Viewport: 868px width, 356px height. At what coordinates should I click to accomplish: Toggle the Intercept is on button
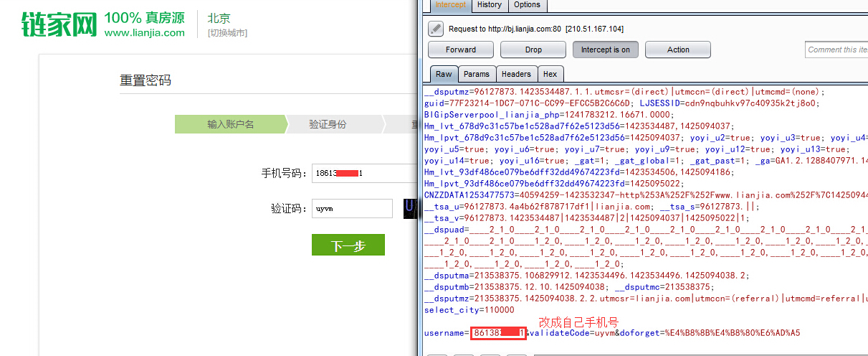click(x=606, y=50)
